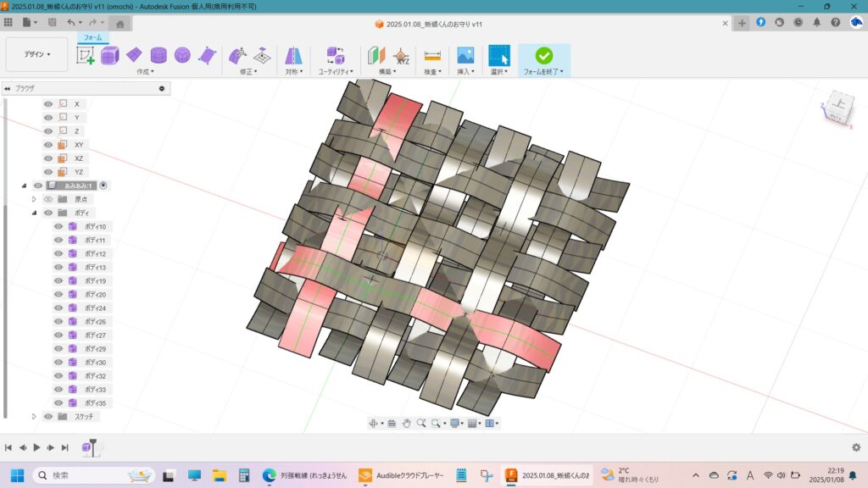
Task: Select the form Cylinder primitive icon
Action: pyautogui.click(x=159, y=55)
